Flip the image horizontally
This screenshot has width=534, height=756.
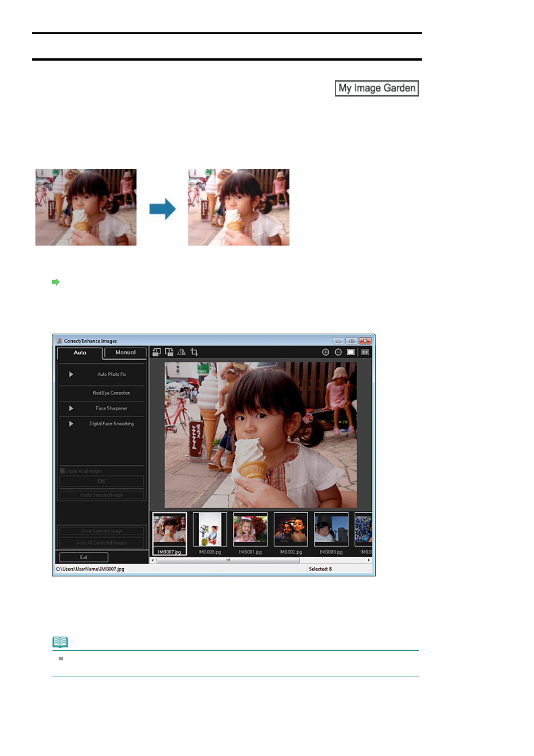point(181,352)
